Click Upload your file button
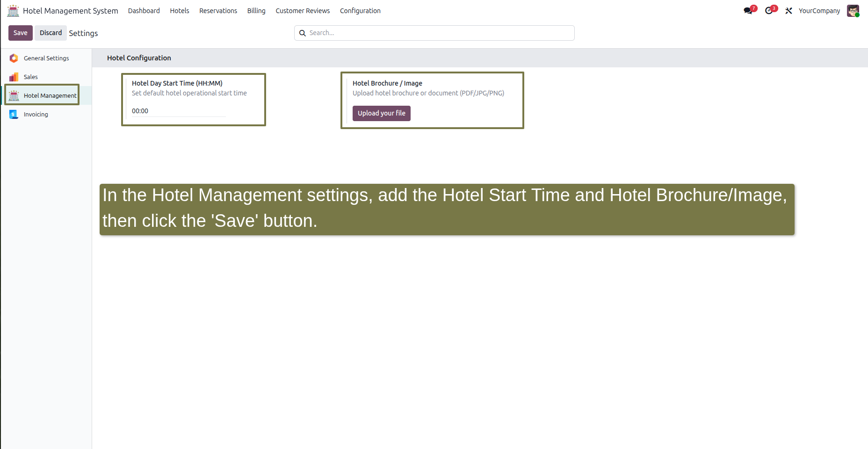Viewport: 868px width, 449px height. [x=382, y=113]
